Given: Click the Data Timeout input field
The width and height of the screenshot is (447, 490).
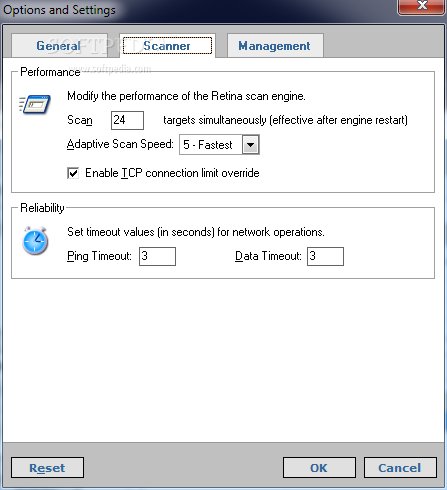Looking at the screenshot, I should click(x=325, y=256).
